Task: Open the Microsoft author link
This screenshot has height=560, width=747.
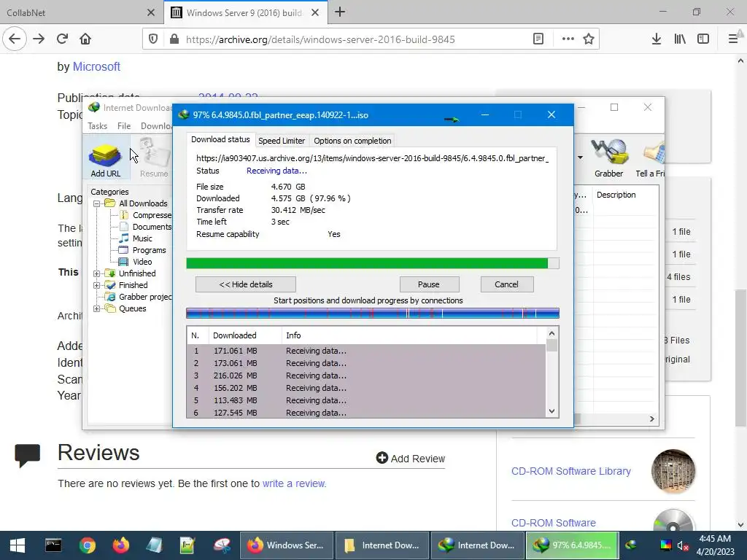Action: point(96,66)
